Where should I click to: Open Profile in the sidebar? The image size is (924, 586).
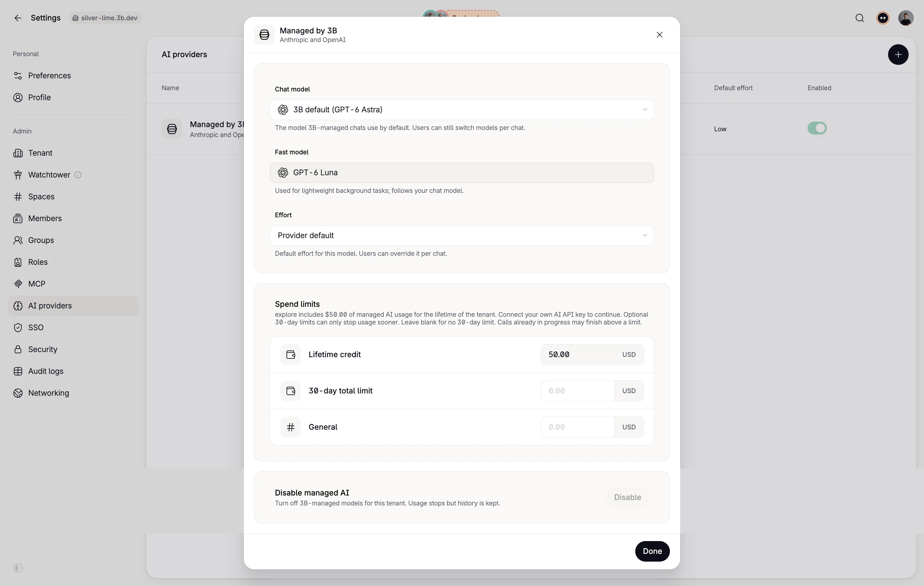[73, 98]
